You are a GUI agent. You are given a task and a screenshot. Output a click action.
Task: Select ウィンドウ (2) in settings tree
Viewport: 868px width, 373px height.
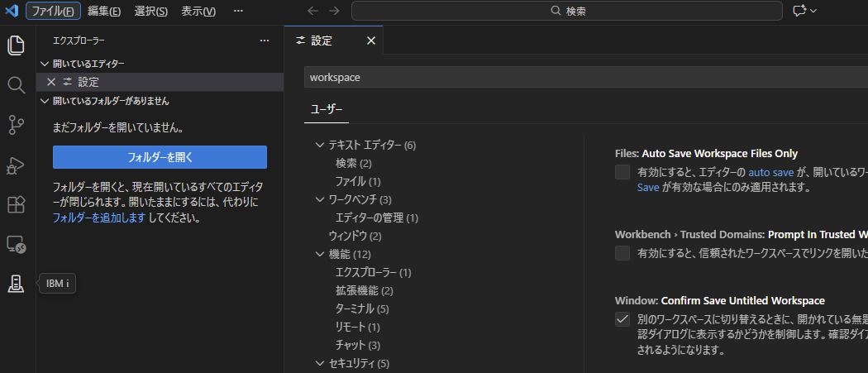point(355,236)
